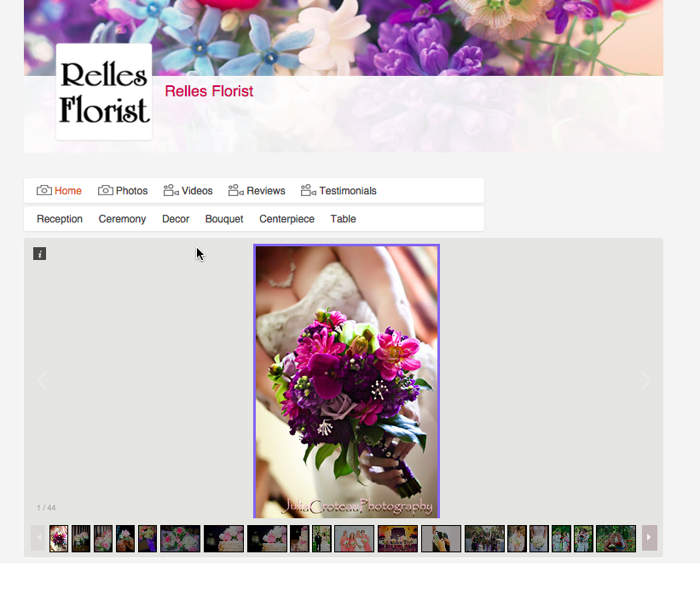Image resolution: width=700 pixels, height=589 pixels.
Task: Filter photos by Bouquet
Action: point(224,219)
